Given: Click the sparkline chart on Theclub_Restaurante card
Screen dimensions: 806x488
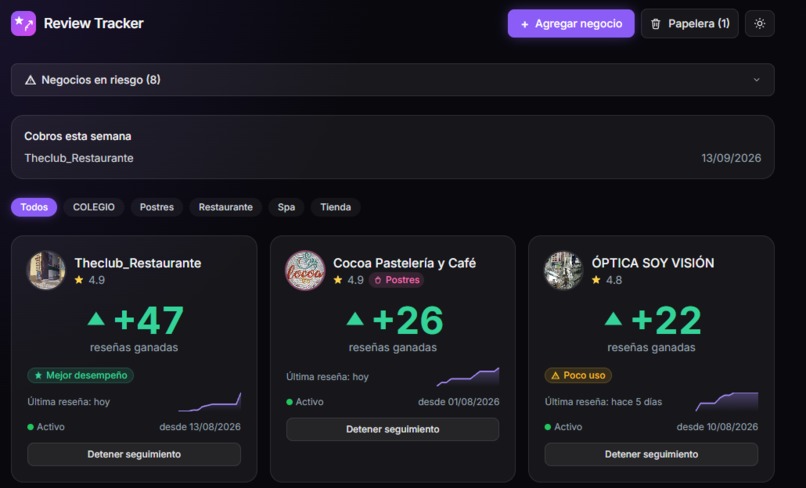Looking at the screenshot, I should 210,403.
